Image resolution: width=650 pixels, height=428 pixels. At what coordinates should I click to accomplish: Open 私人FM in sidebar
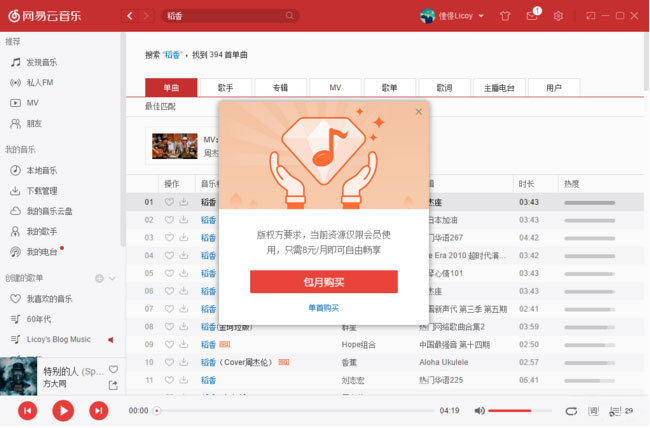pyautogui.click(x=39, y=83)
